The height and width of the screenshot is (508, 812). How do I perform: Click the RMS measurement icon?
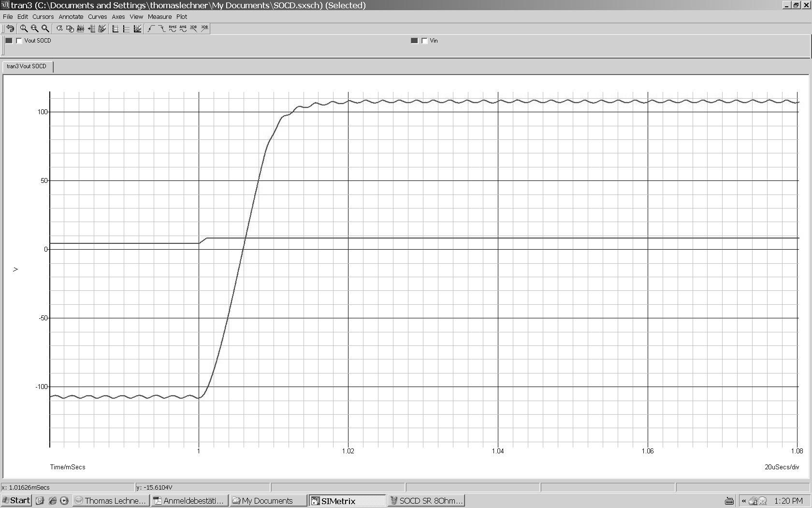[x=172, y=29]
